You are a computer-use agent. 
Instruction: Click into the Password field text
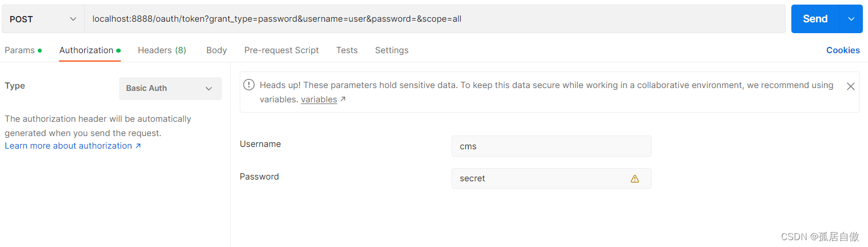[538, 178]
